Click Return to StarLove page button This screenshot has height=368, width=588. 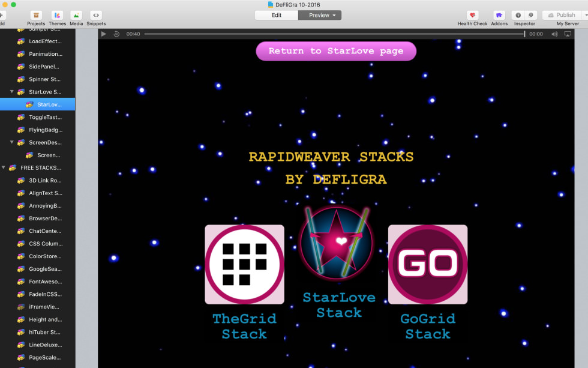click(x=336, y=51)
